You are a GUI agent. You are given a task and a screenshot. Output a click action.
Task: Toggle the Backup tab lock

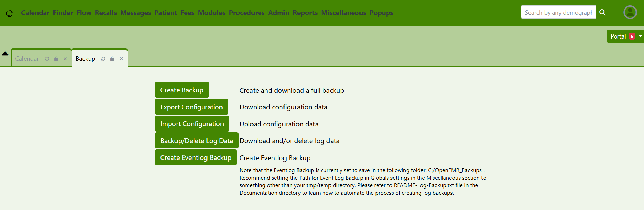pyautogui.click(x=112, y=59)
